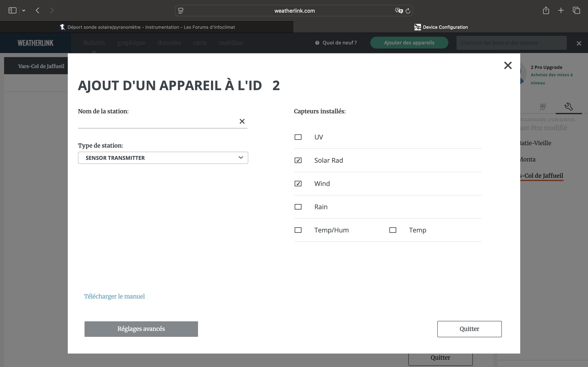Screen dimensions: 588x367
Task: Expand the sidebar options chevron in Safari
Action: (23, 10)
